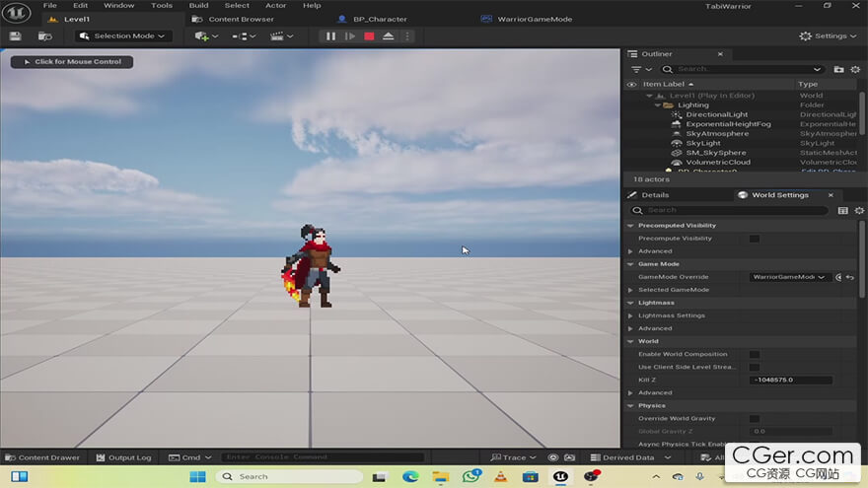Screen dimensions: 868x488
Task: Collapse the Precomputed Visibility section
Action: click(630, 226)
